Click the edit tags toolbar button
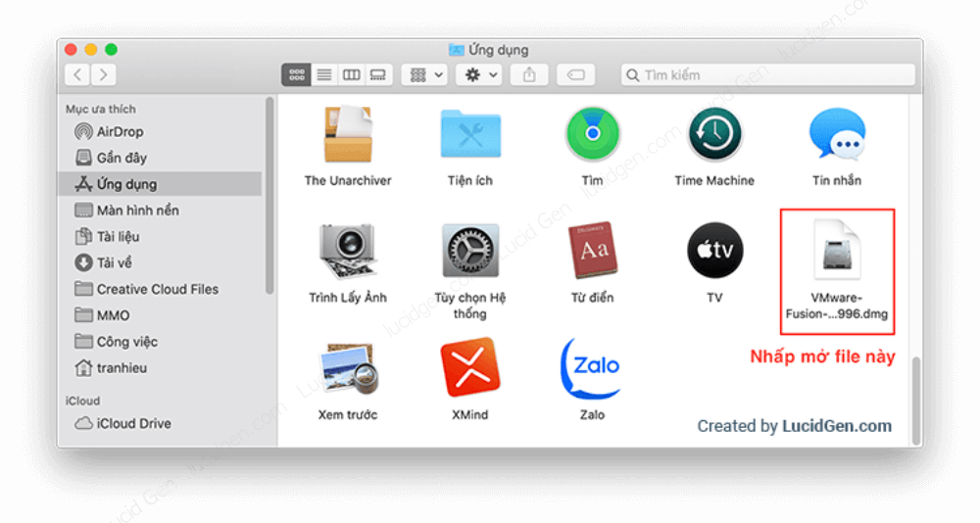This screenshot has height=523, width=980. [575, 75]
